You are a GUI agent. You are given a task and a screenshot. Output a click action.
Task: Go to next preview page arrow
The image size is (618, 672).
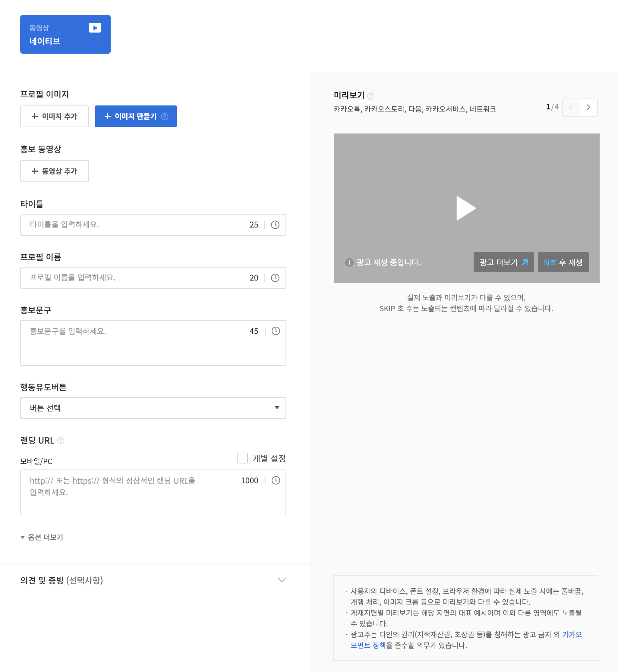click(x=588, y=107)
